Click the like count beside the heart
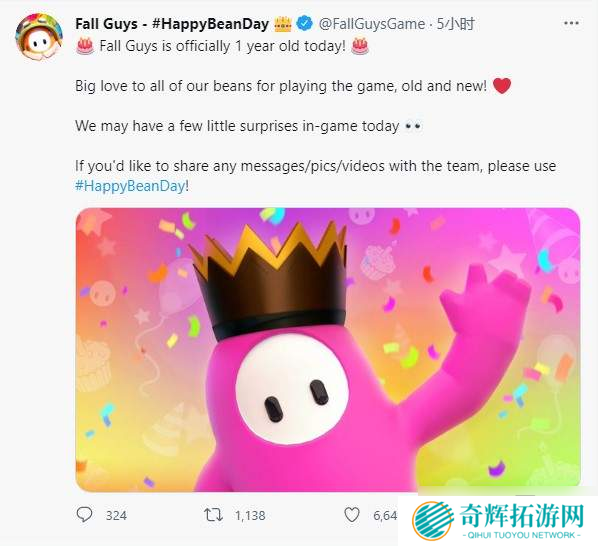The width and height of the screenshot is (598, 546). pos(385,515)
